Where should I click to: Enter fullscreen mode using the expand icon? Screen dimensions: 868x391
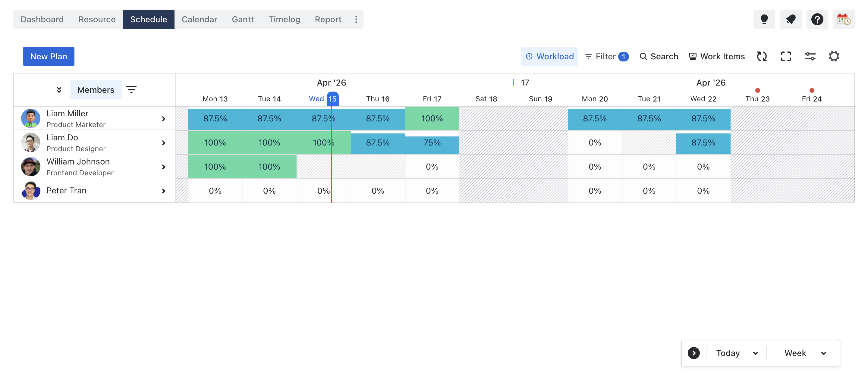click(x=786, y=56)
